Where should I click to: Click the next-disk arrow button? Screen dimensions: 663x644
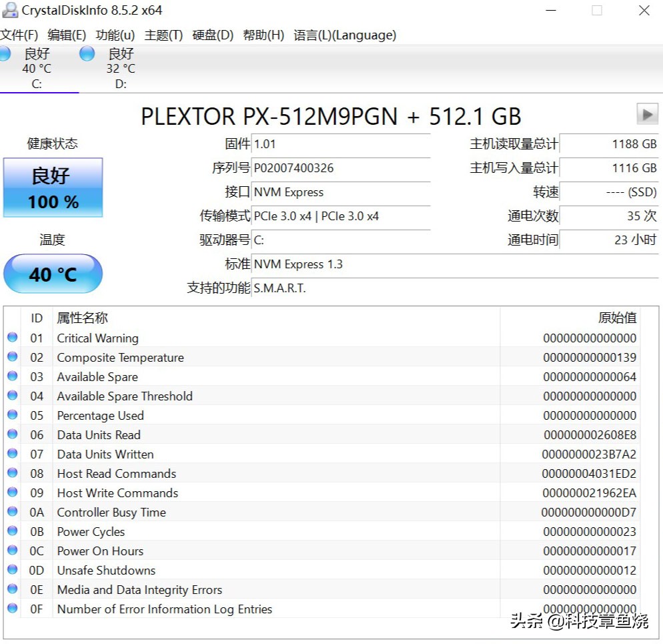click(646, 114)
